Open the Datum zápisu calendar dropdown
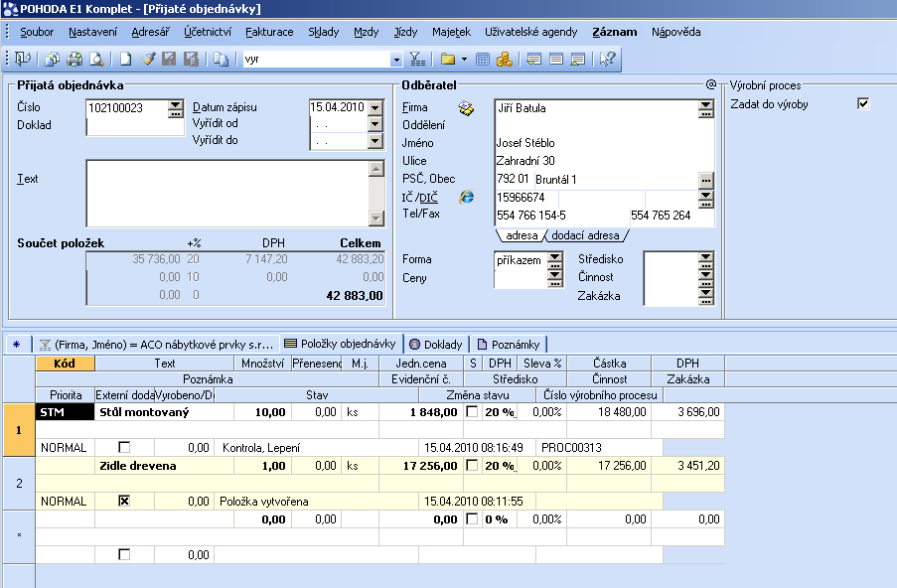 pyautogui.click(x=375, y=107)
